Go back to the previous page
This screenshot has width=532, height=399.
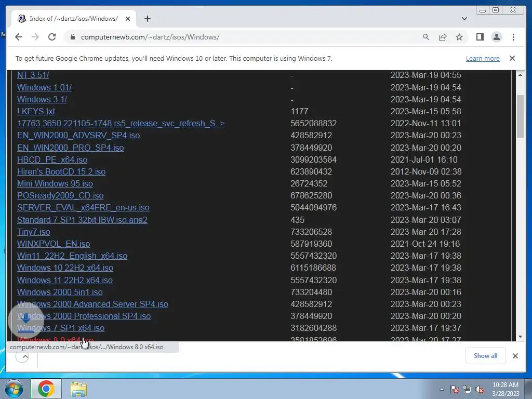19,37
